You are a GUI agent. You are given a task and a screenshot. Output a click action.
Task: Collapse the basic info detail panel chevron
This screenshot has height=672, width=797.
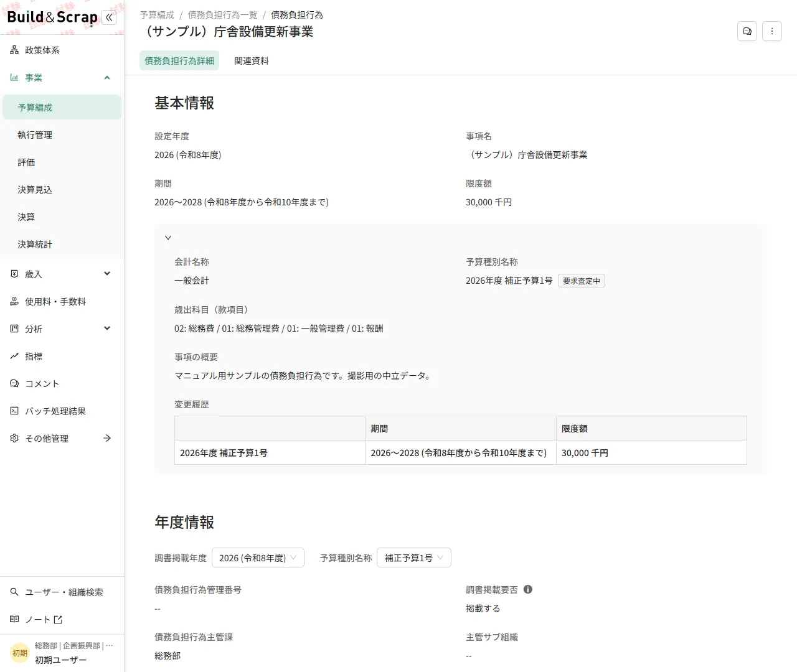[168, 238]
